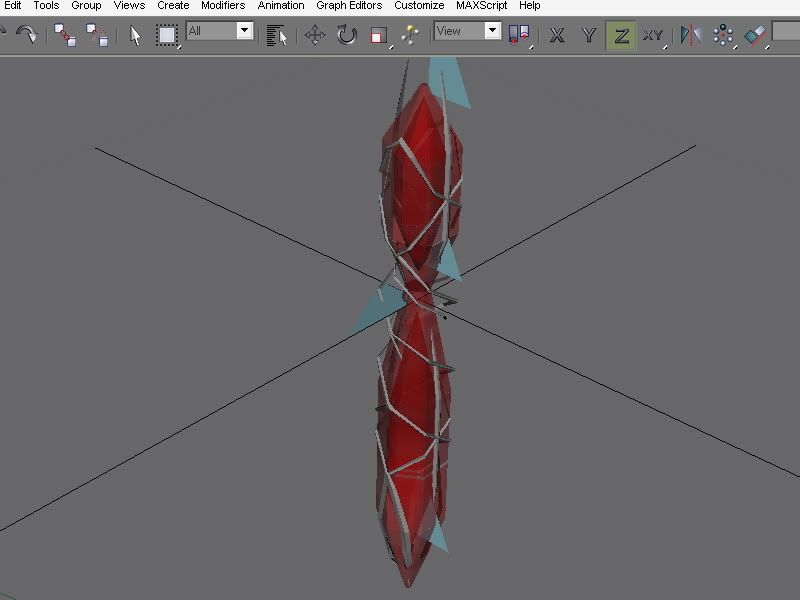Select the Select and Link tool
800x600 pixels.
click(x=65, y=35)
